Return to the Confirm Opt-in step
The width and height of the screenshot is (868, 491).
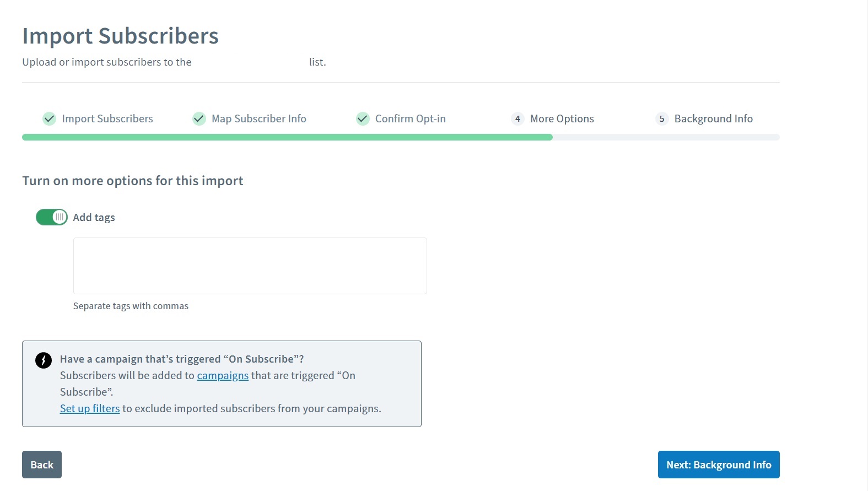click(x=411, y=118)
